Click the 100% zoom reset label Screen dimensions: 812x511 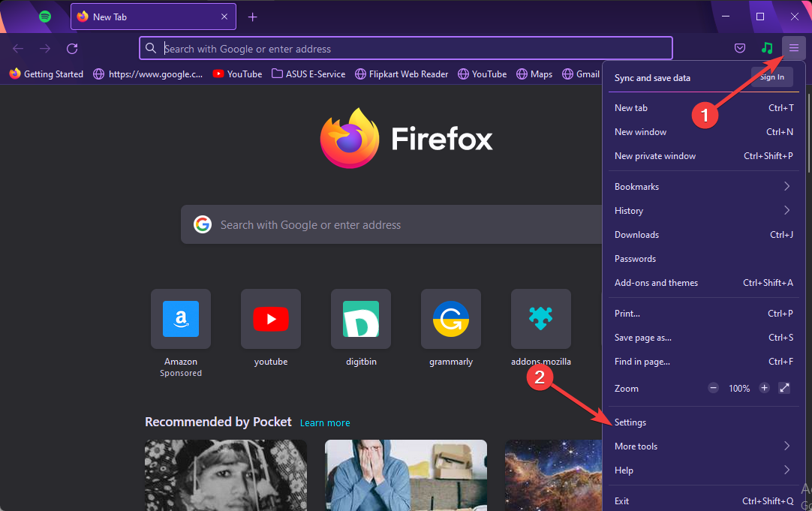tap(739, 388)
